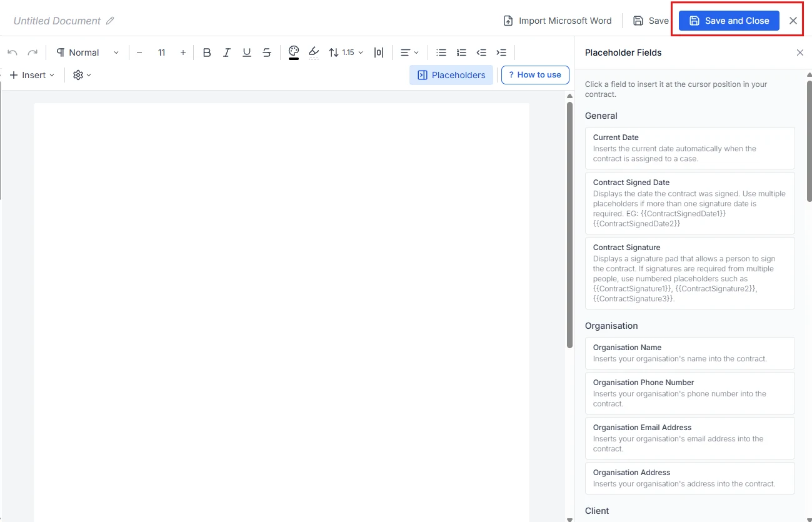Toggle underline formatting
This screenshot has height=522, width=812.
point(247,53)
